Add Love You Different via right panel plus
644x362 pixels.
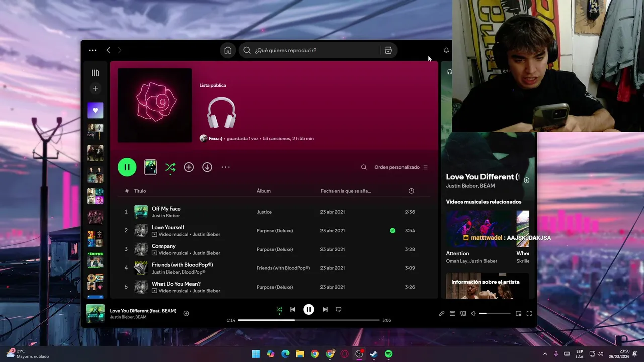(527, 180)
